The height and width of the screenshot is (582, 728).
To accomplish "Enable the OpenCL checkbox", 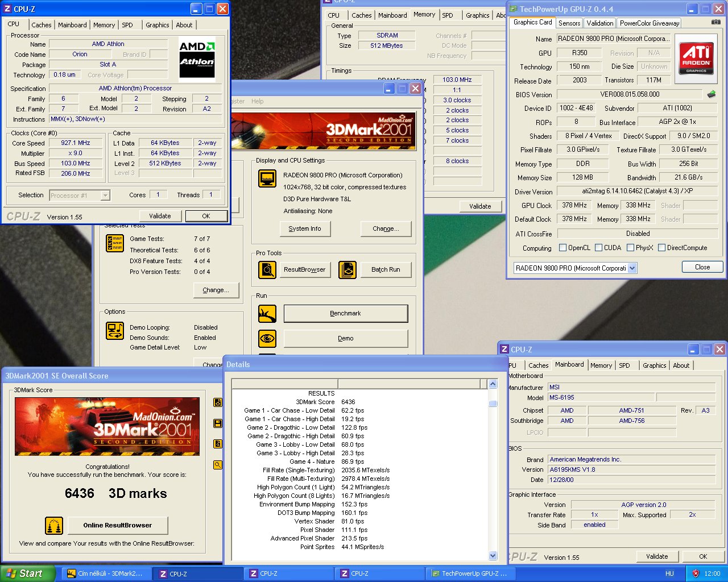I will 562,248.
